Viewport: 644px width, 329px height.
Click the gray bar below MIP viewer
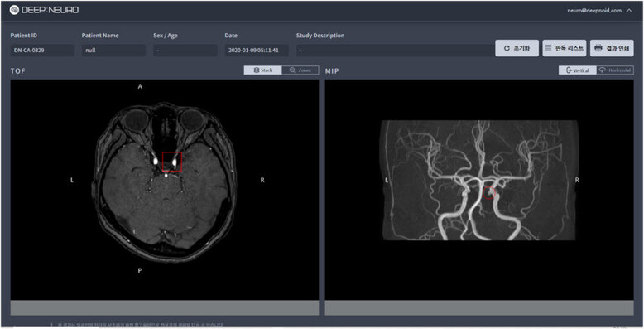coord(479,307)
